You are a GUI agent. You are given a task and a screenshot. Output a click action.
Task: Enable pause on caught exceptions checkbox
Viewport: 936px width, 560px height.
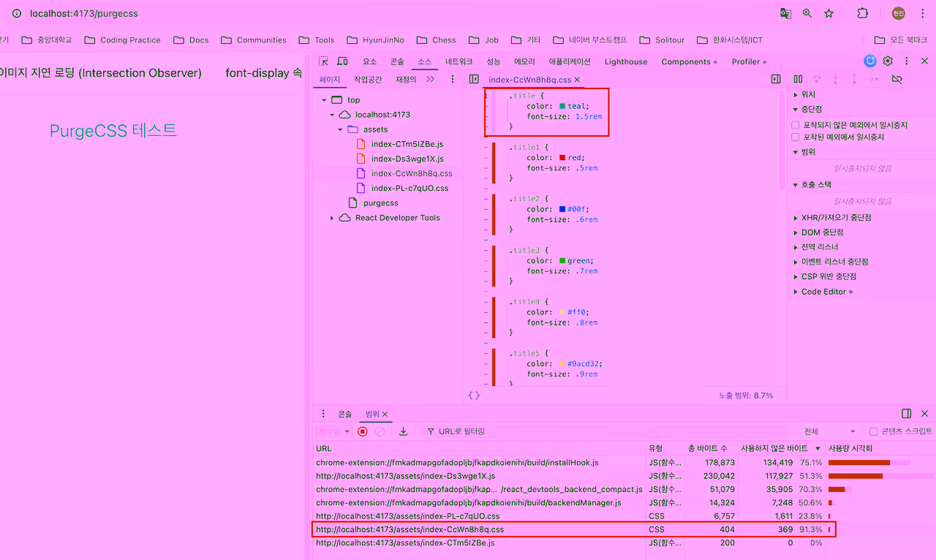796,137
